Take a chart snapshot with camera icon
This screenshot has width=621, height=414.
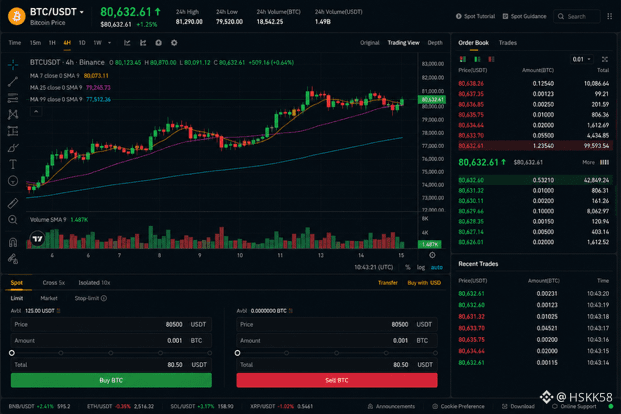point(158,43)
